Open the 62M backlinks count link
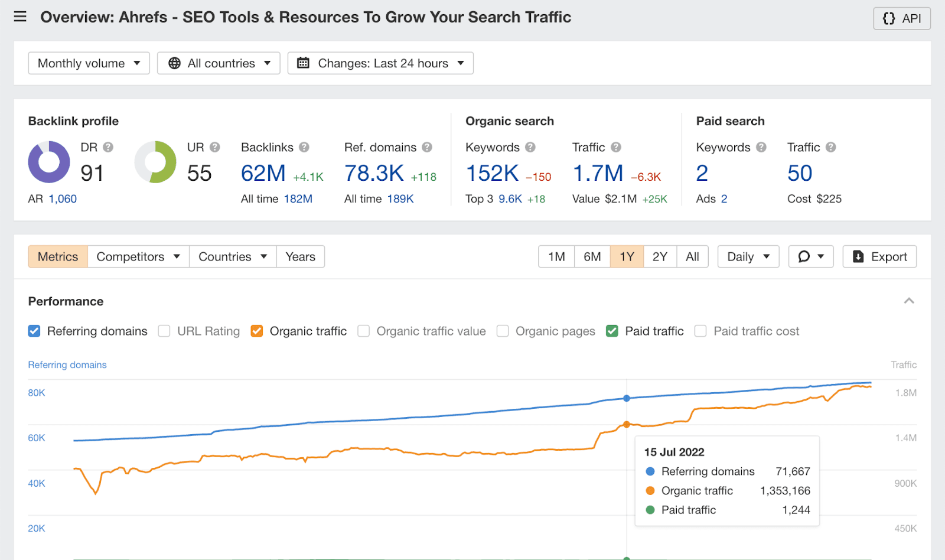This screenshot has width=945, height=560. 263,173
